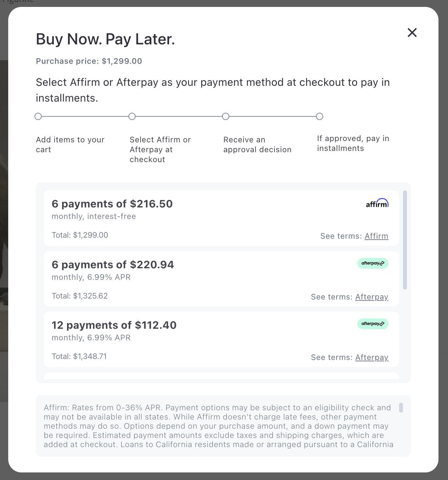Select the "Select Affirm or Afterpay" step circle
The height and width of the screenshot is (480, 448).
[132, 116]
